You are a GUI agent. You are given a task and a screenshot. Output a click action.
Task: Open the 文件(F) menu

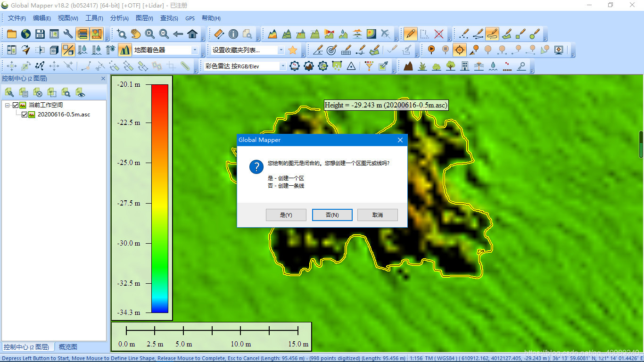17,18
